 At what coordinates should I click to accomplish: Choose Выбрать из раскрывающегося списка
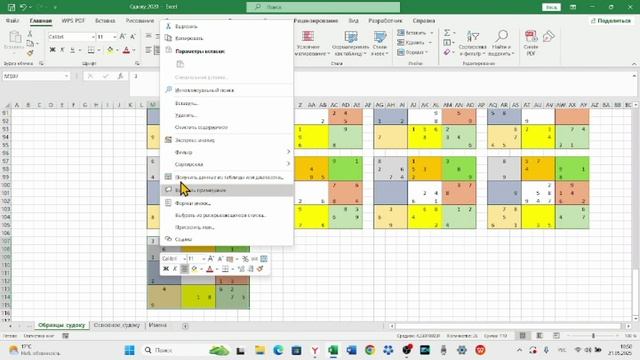pyautogui.click(x=227, y=215)
